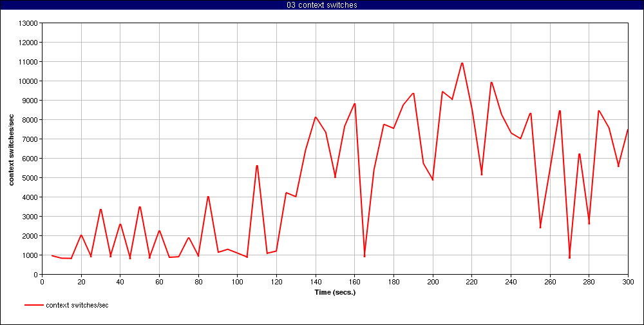Click the x-axis label 40
Viewport: 644px width, 325px height.
coord(120,282)
